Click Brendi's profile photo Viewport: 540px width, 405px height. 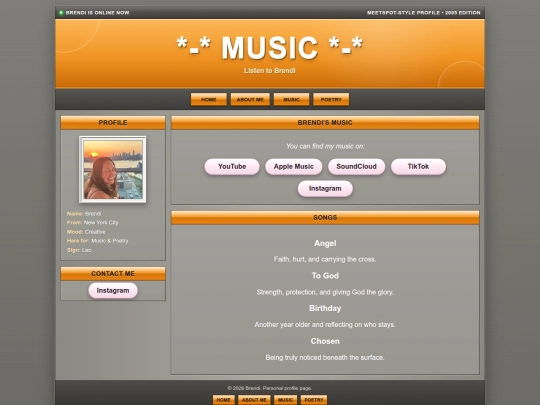coord(113,169)
